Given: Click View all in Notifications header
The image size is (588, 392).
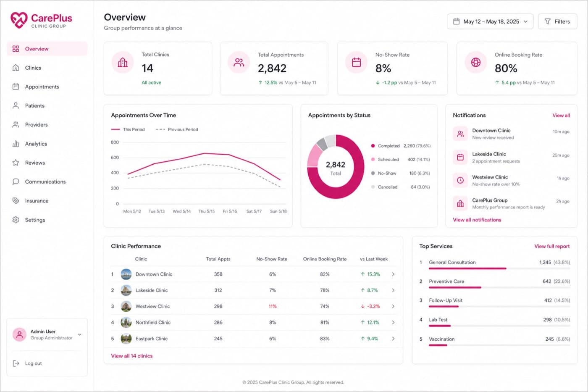Looking at the screenshot, I should point(561,115).
